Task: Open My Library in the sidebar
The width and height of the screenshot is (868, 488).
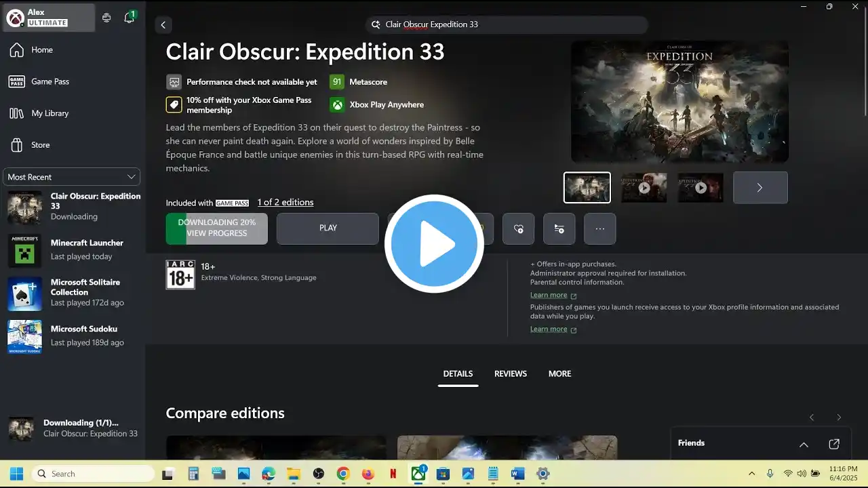Action: pos(73,113)
